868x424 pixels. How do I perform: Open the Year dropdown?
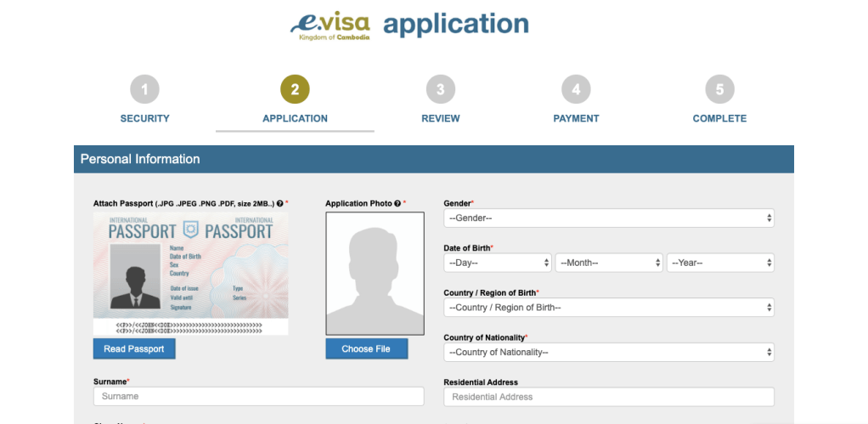[719, 263]
